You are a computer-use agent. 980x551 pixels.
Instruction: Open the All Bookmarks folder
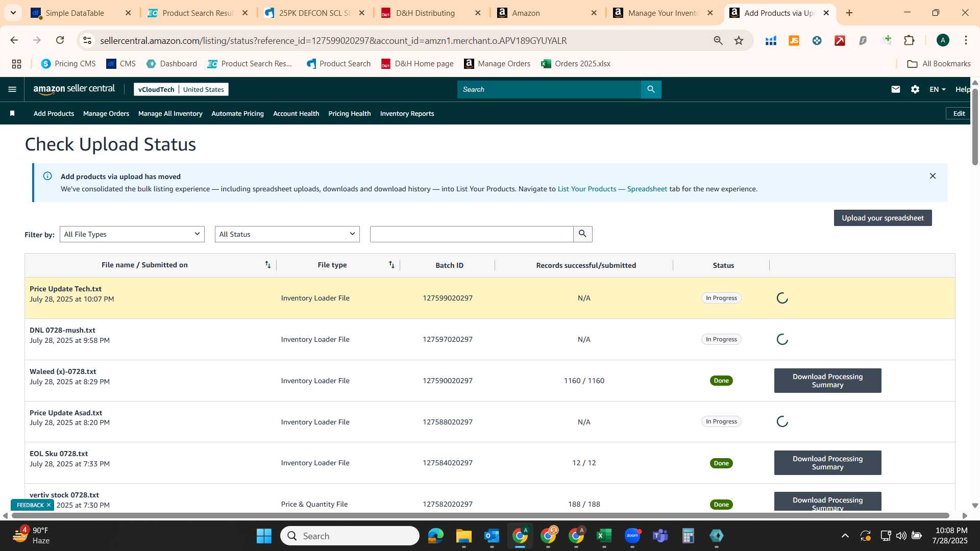[939, 64]
